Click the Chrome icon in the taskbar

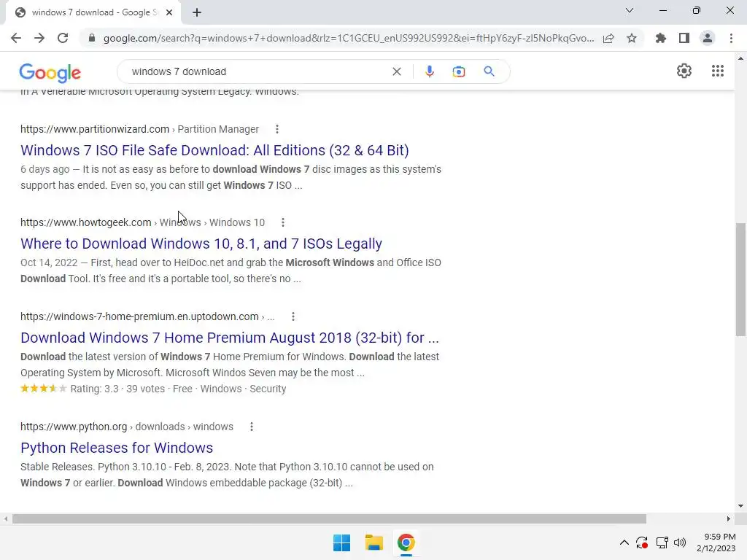[x=406, y=542]
